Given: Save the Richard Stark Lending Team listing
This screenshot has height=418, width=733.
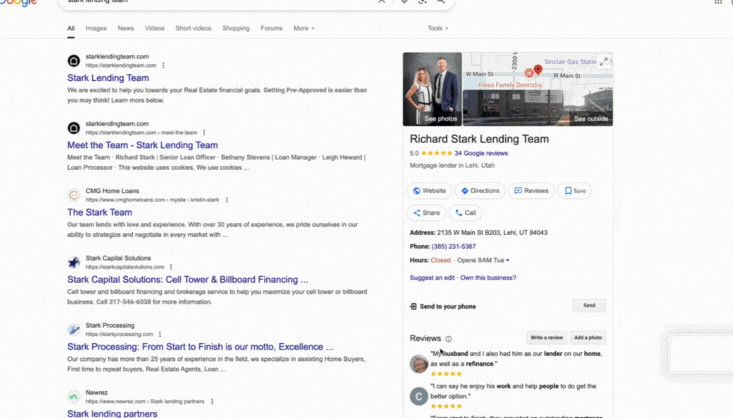Looking at the screenshot, I should [575, 191].
